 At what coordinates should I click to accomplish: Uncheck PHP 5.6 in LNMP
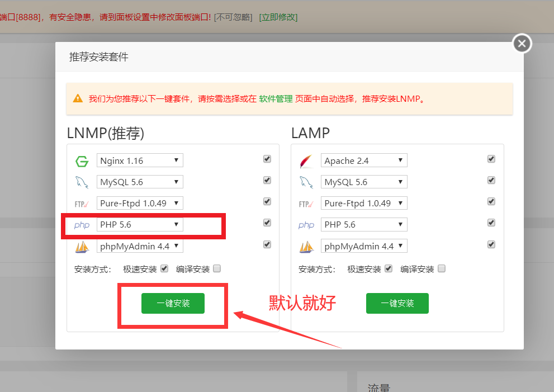coord(267,223)
